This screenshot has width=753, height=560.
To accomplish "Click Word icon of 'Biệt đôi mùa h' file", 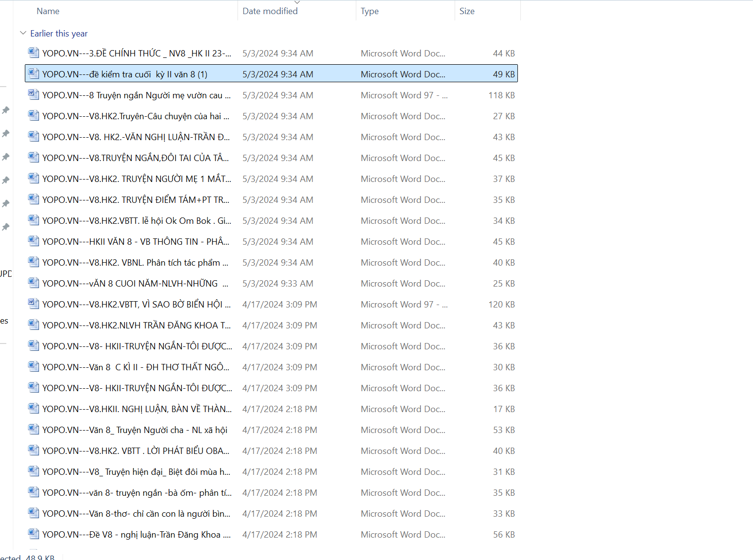I will pyautogui.click(x=34, y=471).
